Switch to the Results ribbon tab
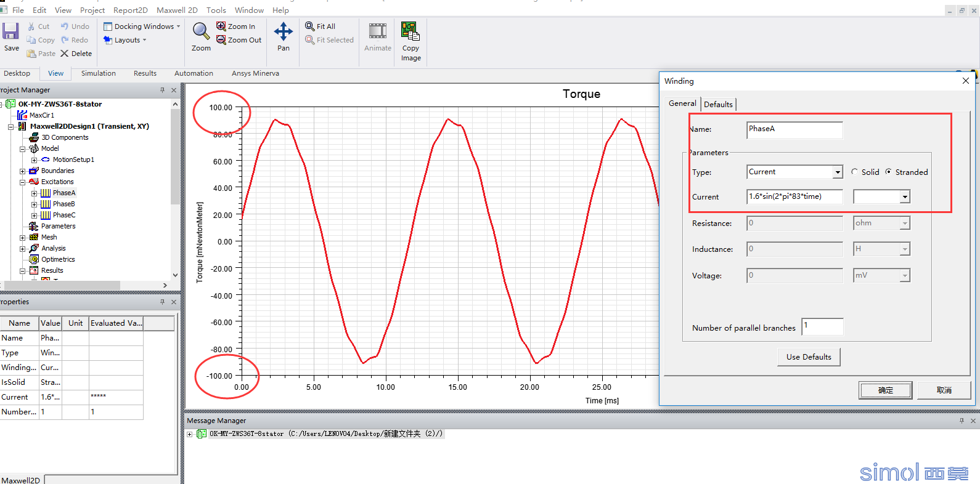Screen dimensions: 980x484 click(x=145, y=73)
